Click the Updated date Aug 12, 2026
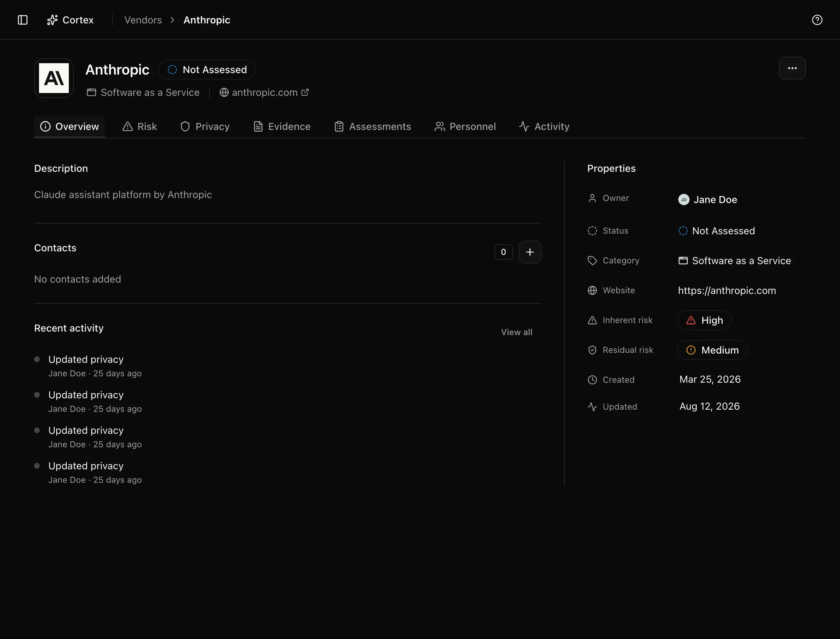The image size is (840, 639). click(709, 406)
